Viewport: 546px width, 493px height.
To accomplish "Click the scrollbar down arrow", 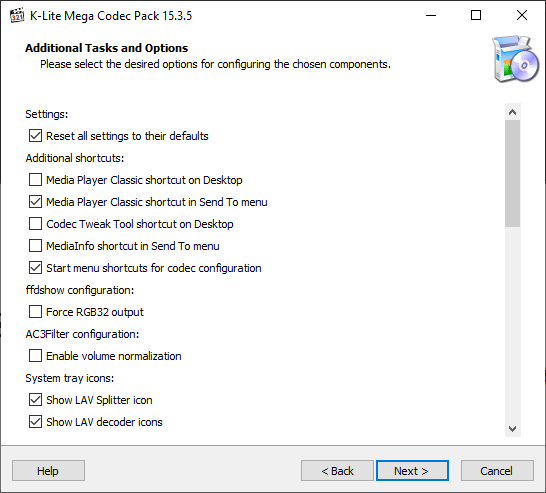I will tap(512, 429).
